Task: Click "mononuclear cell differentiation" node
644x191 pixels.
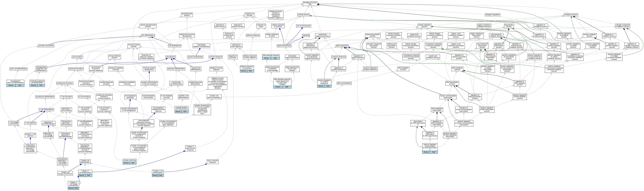Action: point(176,83)
